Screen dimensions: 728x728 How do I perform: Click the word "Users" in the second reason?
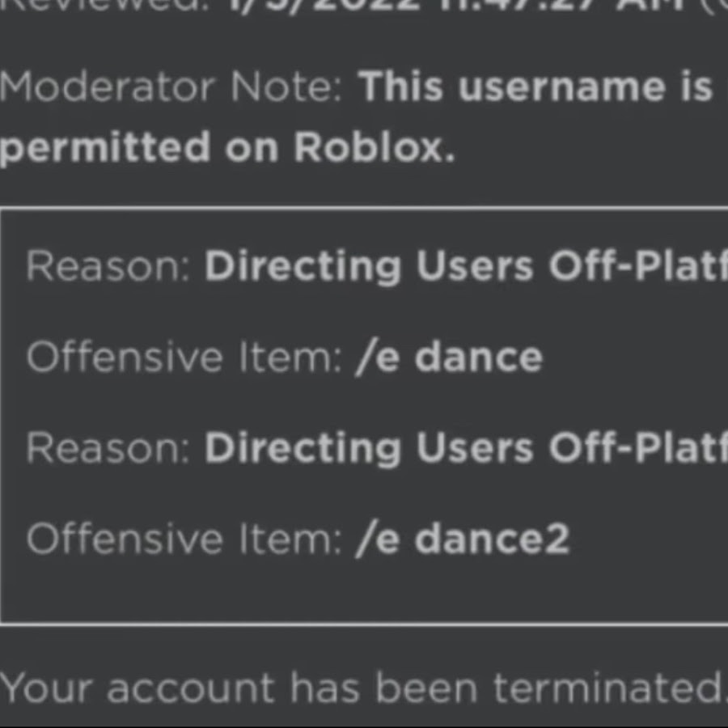tap(475, 447)
